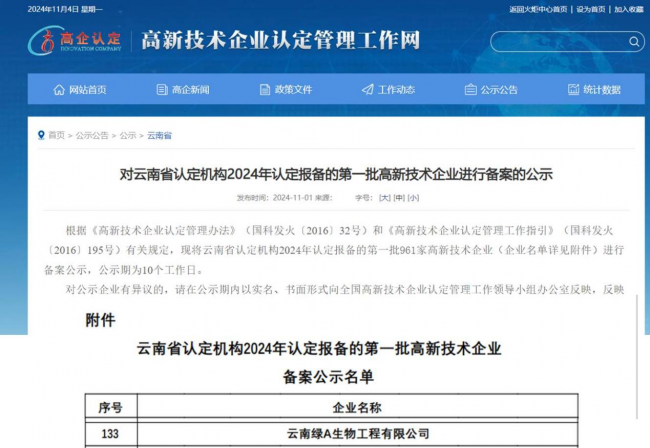This screenshot has width=650, height=448.
Task: Go to 云南省 in the breadcrumb
Action: point(159,135)
